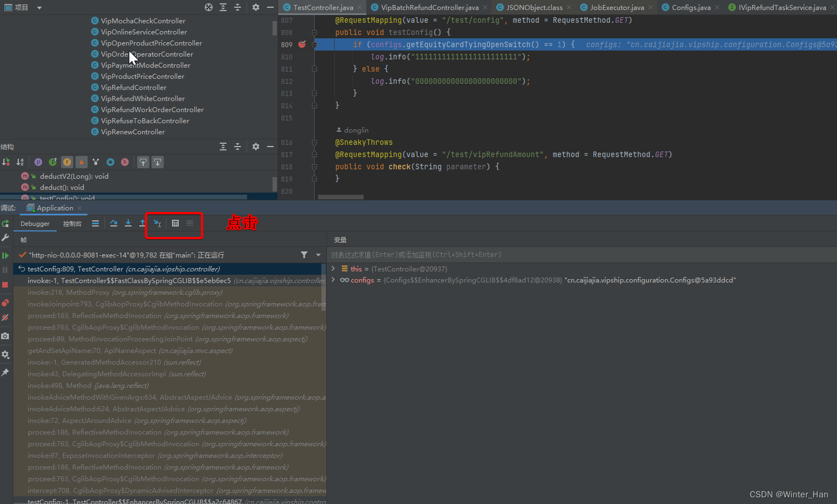
Task: Toggle Show Fields orange f icon
Action: tap(67, 162)
